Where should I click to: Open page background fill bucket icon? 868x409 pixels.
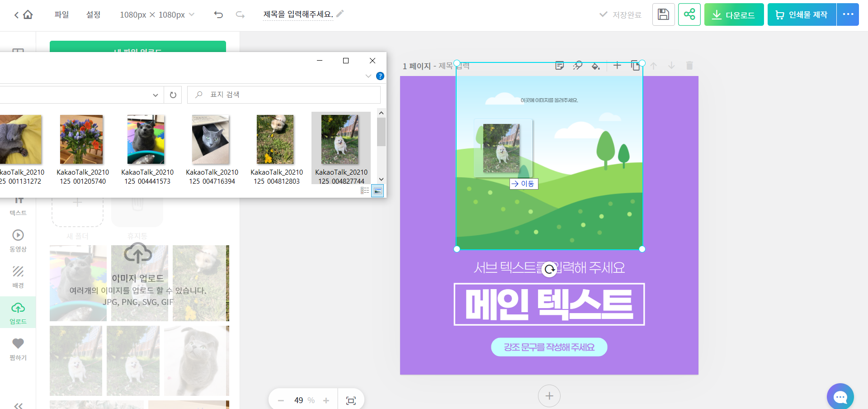point(595,66)
